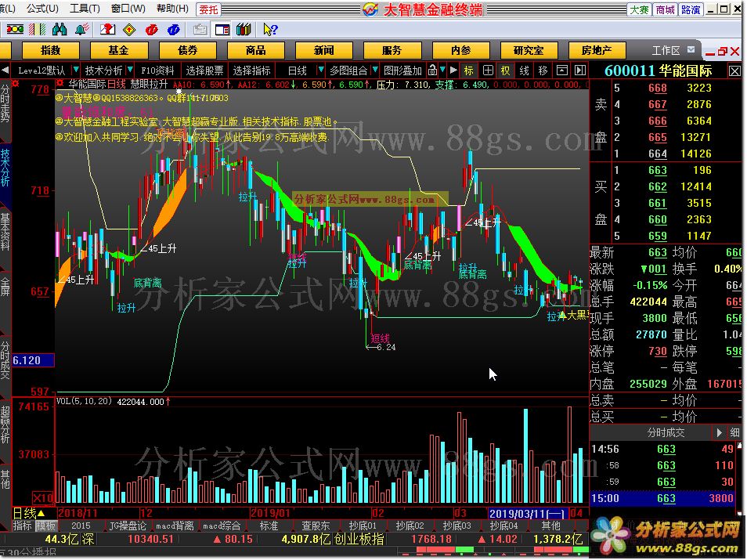Open the 指数 index category
Screen dimensions: 747x560
[50, 51]
